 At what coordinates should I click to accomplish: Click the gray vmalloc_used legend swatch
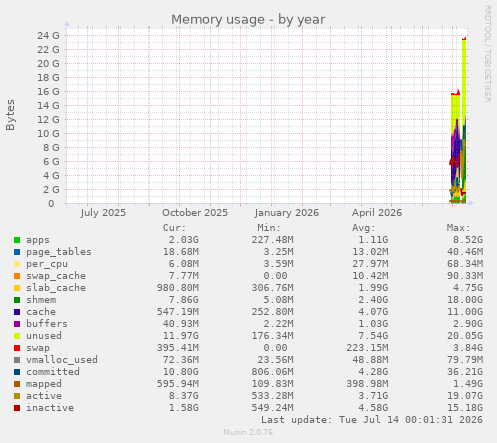pos(17,360)
